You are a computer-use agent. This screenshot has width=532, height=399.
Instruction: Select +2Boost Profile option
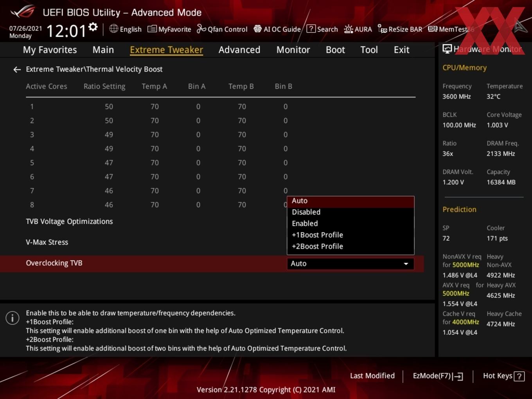(350, 246)
